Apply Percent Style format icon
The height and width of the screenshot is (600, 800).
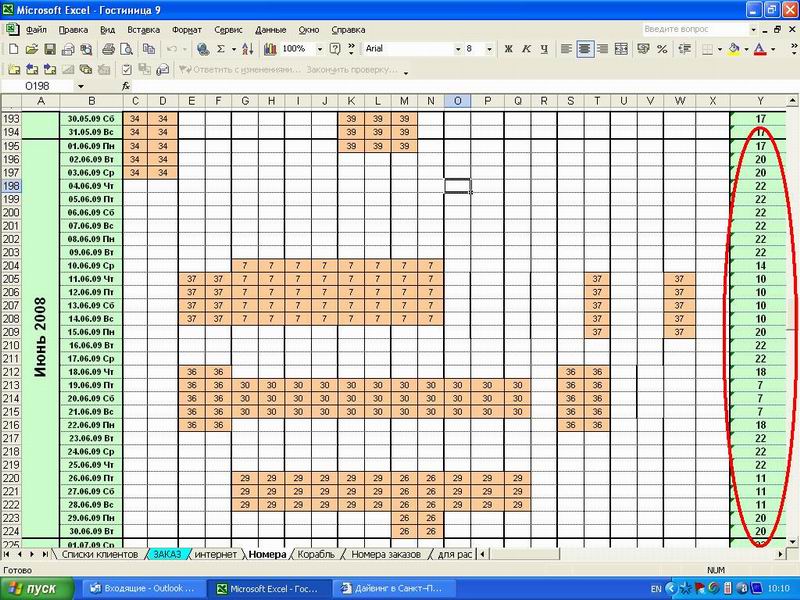pyautogui.click(x=662, y=49)
